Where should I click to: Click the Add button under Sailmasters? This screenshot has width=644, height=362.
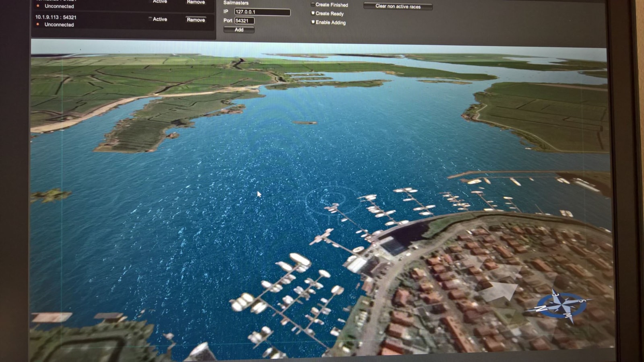(x=239, y=30)
